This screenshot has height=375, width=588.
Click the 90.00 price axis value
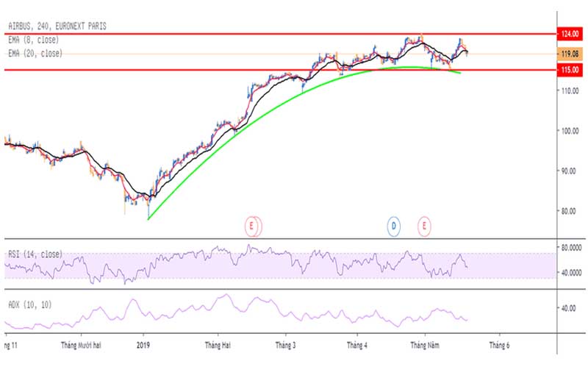click(x=568, y=171)
